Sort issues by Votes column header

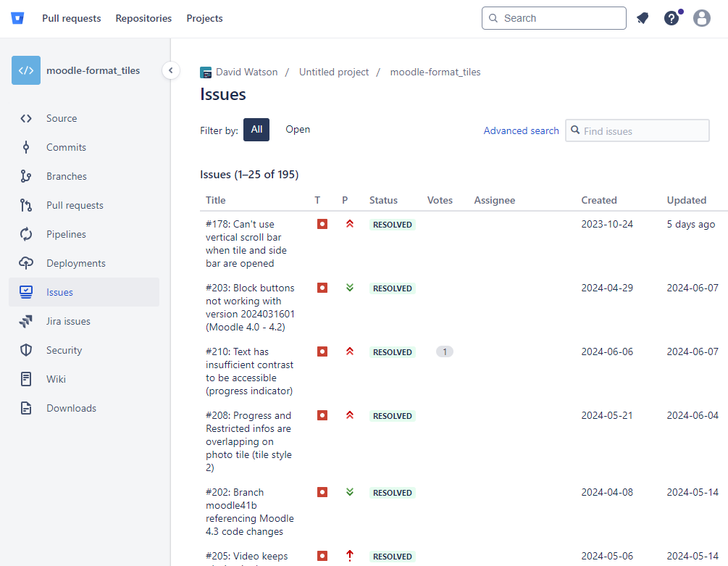pos(440,200)
